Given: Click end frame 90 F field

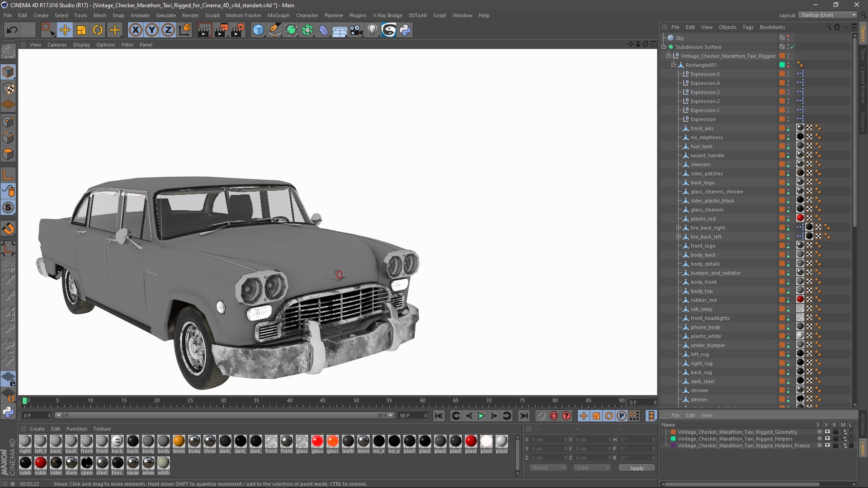Looking at the screenshot, I should 412,416.
